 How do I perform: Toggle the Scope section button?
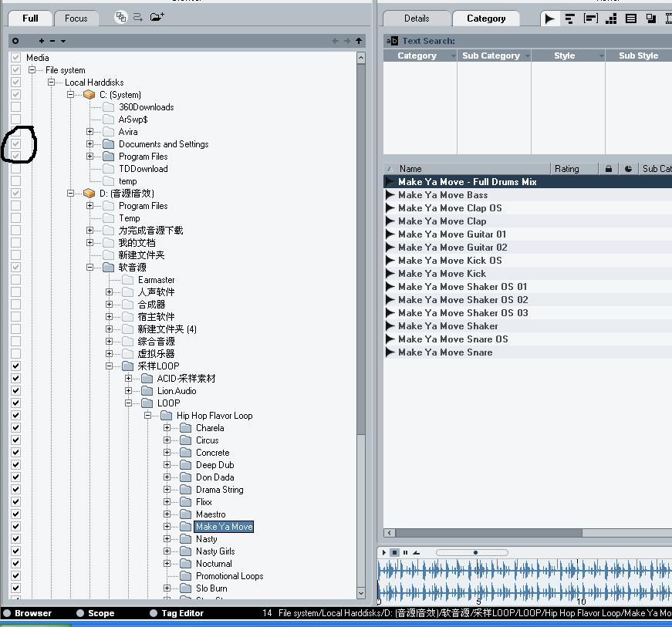[96, 613]
